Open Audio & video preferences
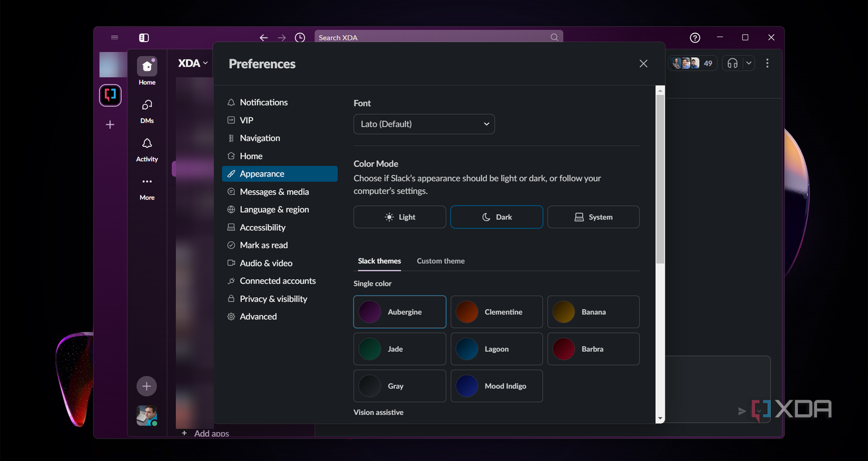 (280, 263)
